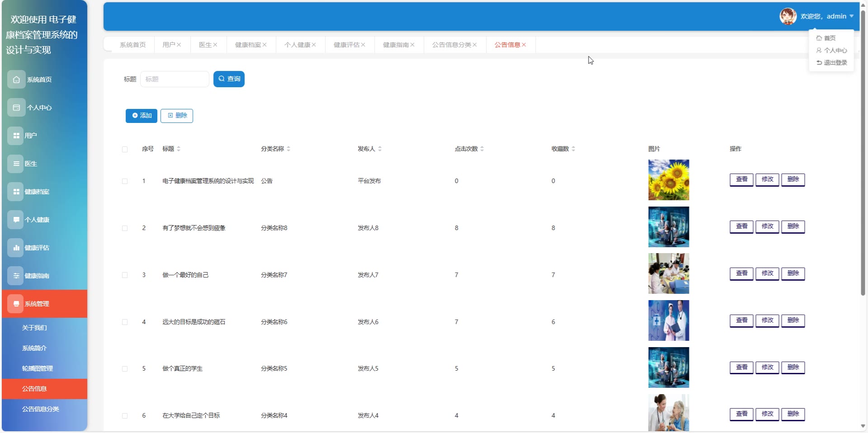
Task: Click the 系统首页 home icon in sidebar
Action: click(x=16, y=80)
